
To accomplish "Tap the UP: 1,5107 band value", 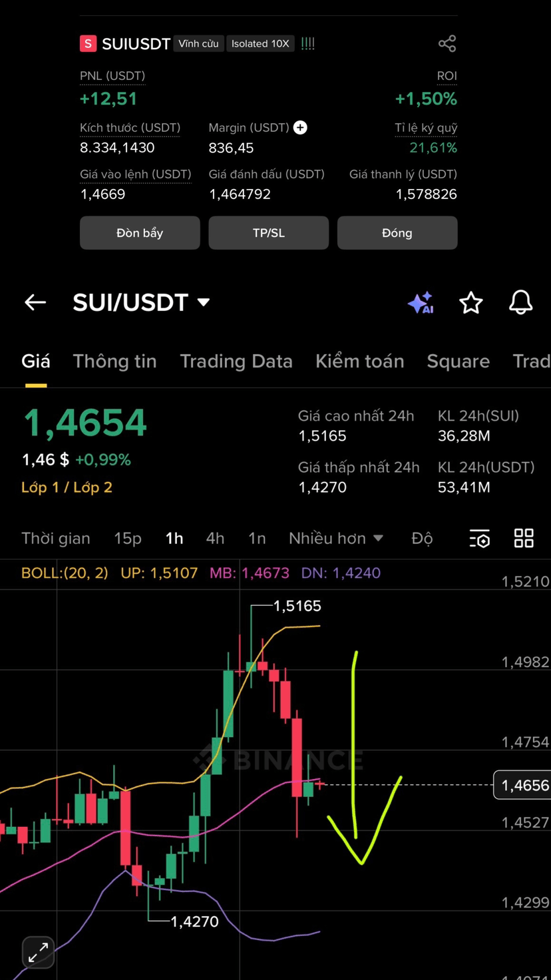I will tap(159, 573).
